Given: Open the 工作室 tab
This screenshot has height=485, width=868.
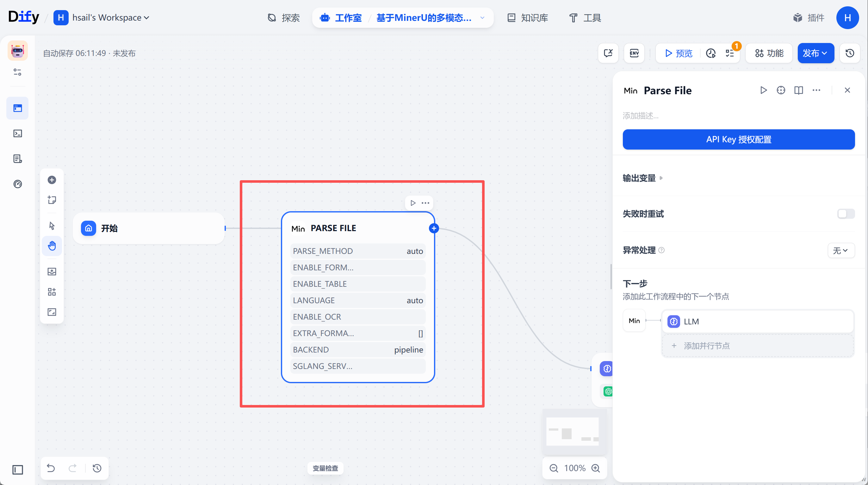Looking at the screenshot, I should 341,17.
